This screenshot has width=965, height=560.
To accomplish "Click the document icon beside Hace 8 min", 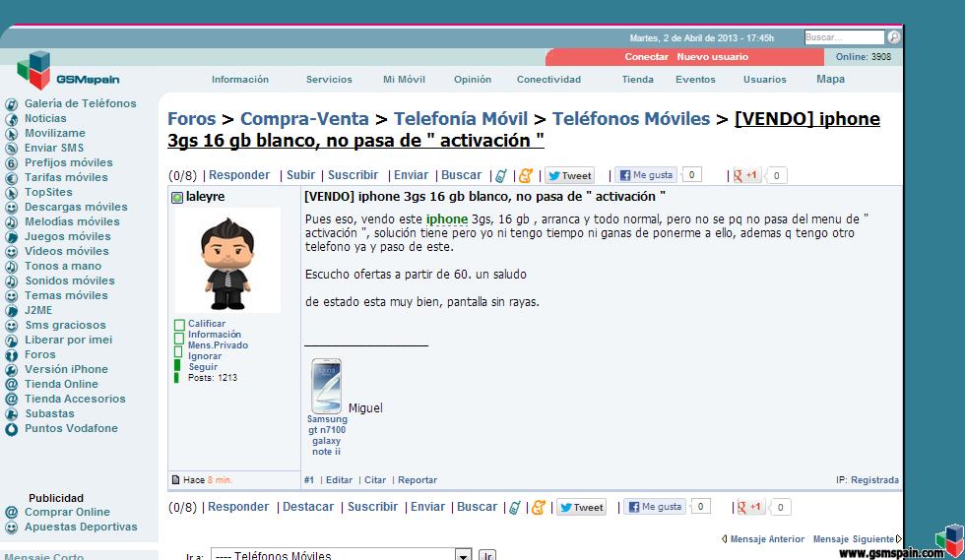I will click(176, 480).
